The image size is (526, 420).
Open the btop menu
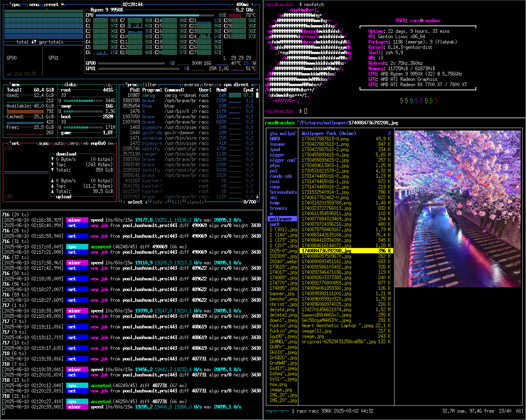34,5
